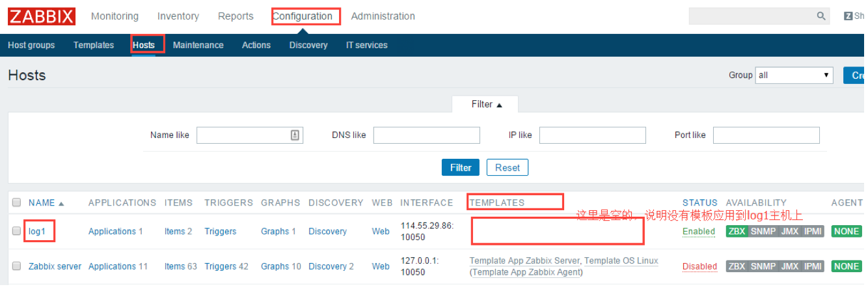This screenshot has height=289, width=868.
Task: Click Disabled status of Zabbix server
Action: click(699, 266)
